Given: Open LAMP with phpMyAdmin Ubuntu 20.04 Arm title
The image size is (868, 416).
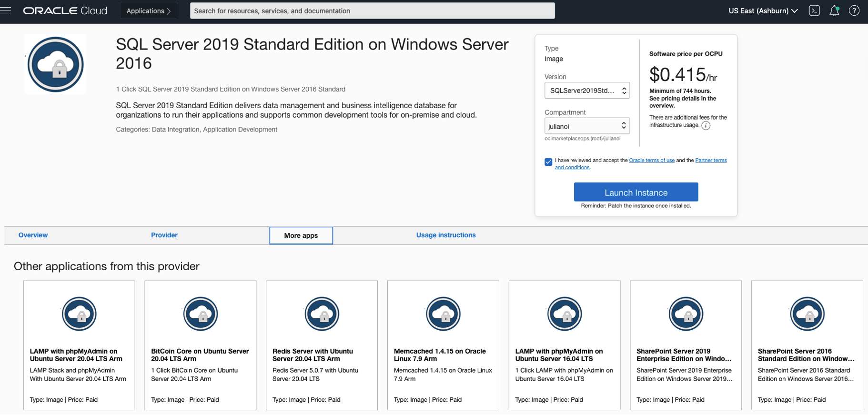Looking at the screenshot, I should point(76,355).
